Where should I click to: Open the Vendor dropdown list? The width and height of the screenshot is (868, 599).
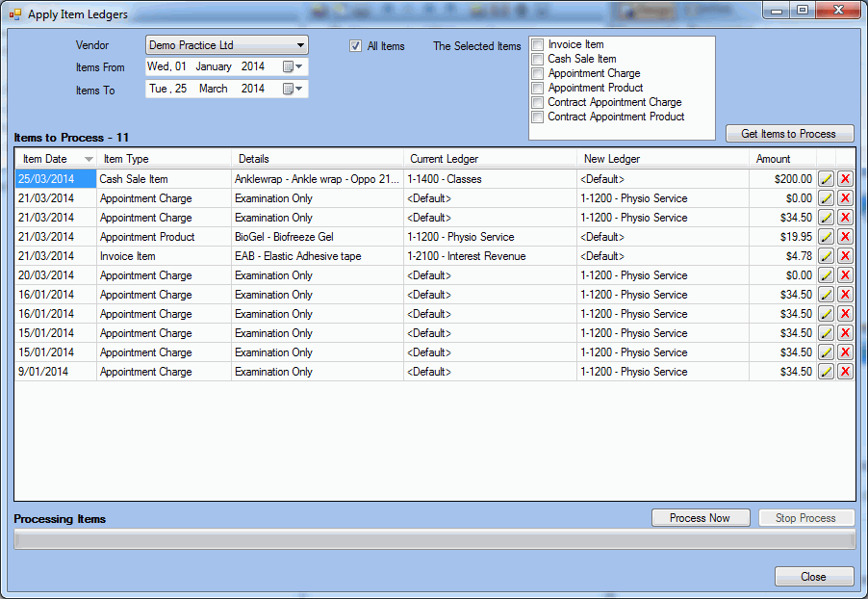coord(300,45)
